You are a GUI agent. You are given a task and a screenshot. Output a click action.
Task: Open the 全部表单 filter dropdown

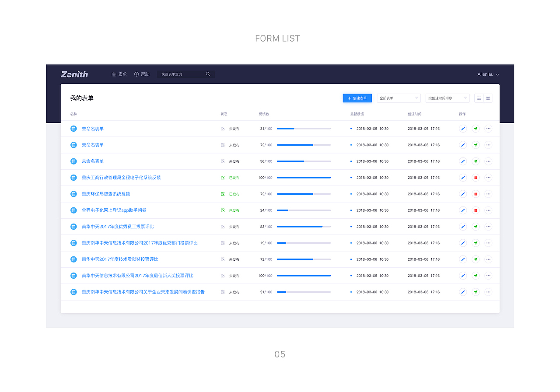click(x=399, y=98)
